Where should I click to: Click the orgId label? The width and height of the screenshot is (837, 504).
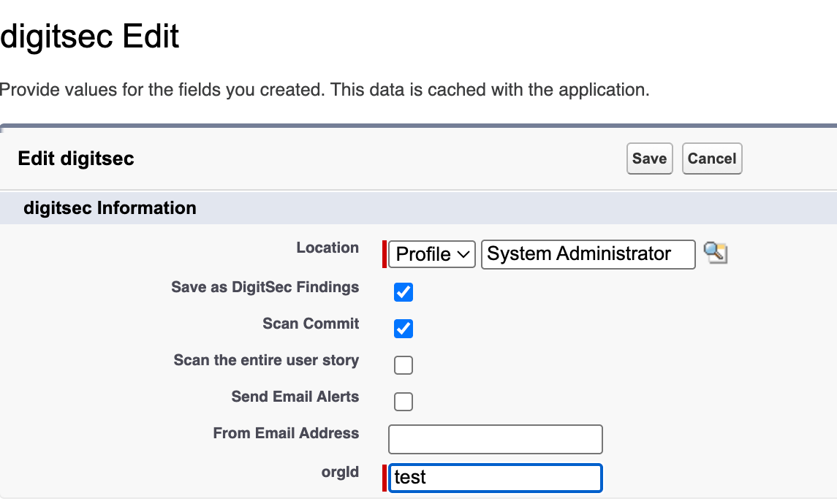[x=340, y=472]
